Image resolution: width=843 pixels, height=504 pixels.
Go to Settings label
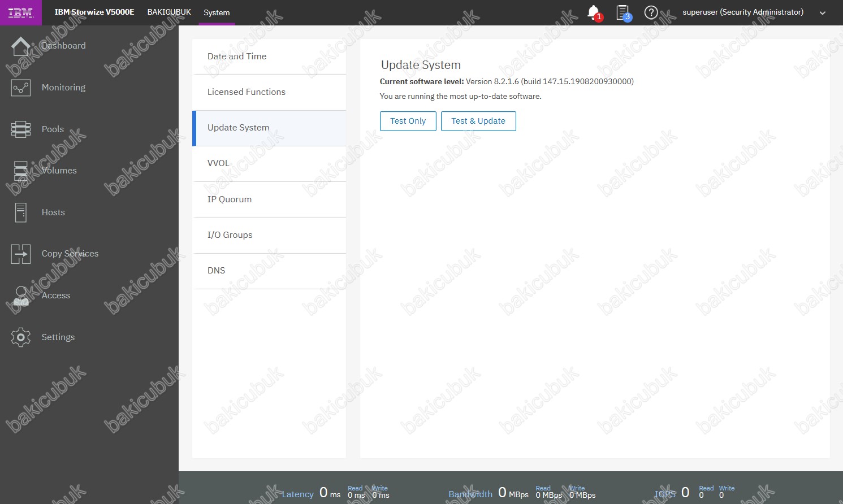tap(58, 337)
